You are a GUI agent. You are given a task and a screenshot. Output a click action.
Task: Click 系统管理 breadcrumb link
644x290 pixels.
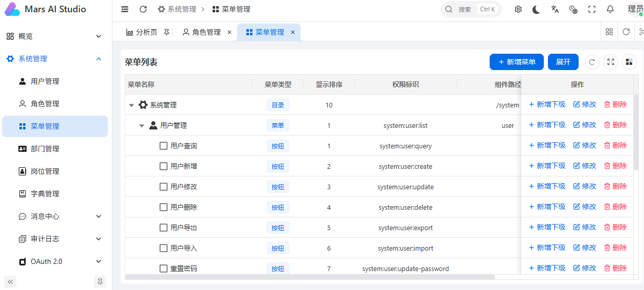pyautogui.click(x=177, y=9)
